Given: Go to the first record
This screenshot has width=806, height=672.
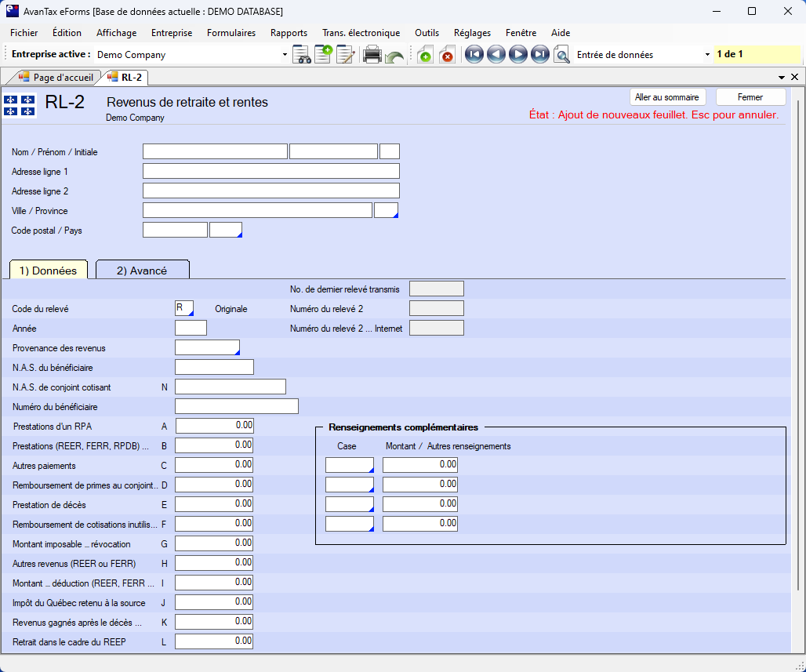Looking at the screenshot, I should [474, 55].
